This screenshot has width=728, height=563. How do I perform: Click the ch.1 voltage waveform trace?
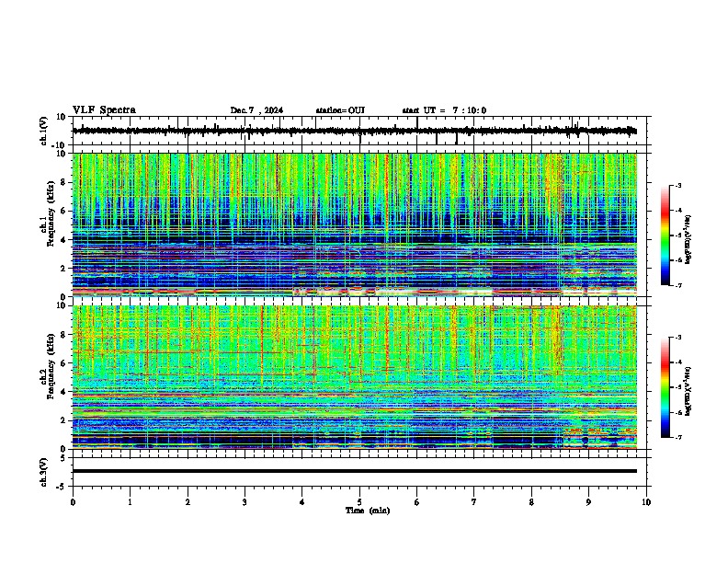(x=354, y=131)
